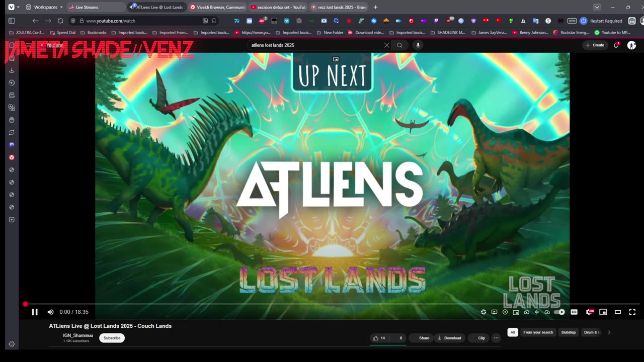This screenshot has width=644, height=362.
Task: Open tab list dropdown arrow
Action: pos(597,7)
